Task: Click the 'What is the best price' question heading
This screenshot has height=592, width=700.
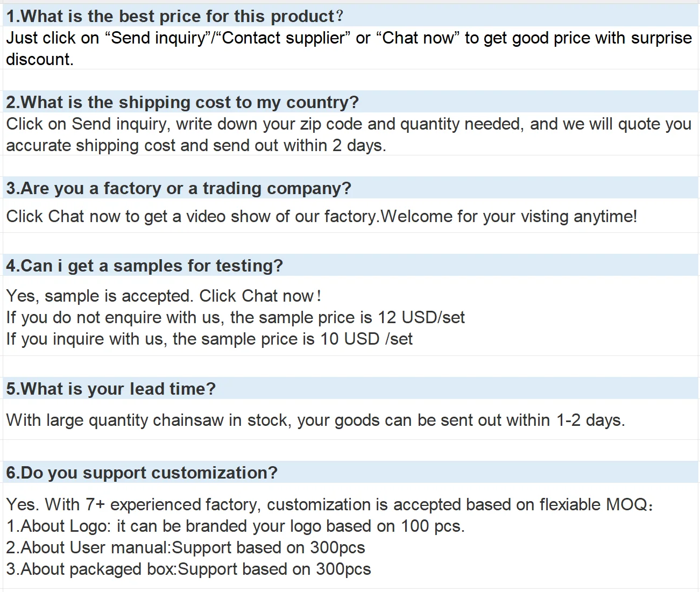Action: click(174, 16)
